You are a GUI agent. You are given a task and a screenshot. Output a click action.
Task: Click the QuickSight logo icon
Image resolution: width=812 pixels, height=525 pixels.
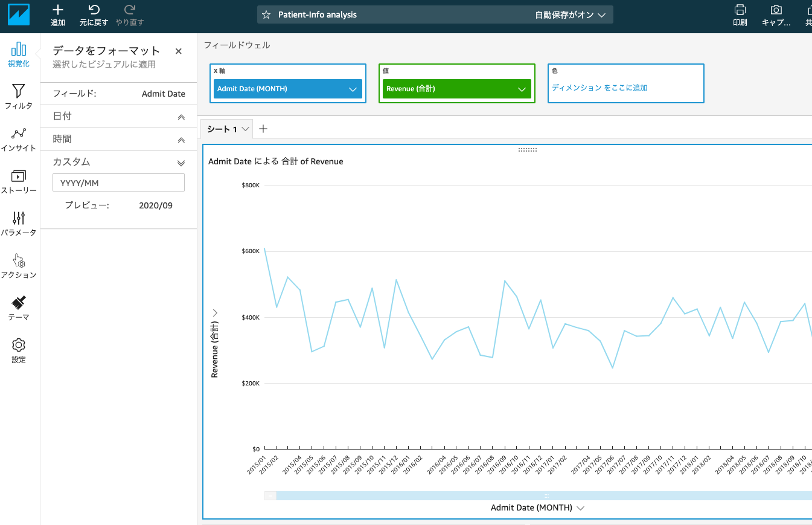(18, 14)
